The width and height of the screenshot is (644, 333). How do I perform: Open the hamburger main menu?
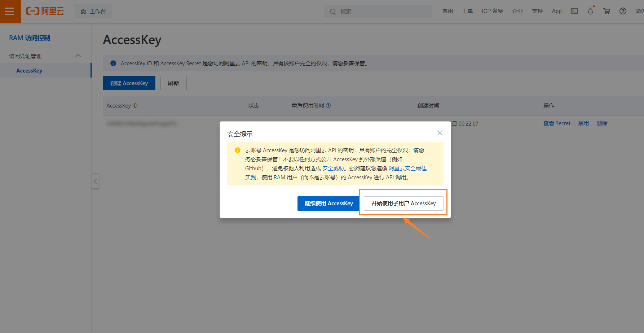(x=10, y=11)
